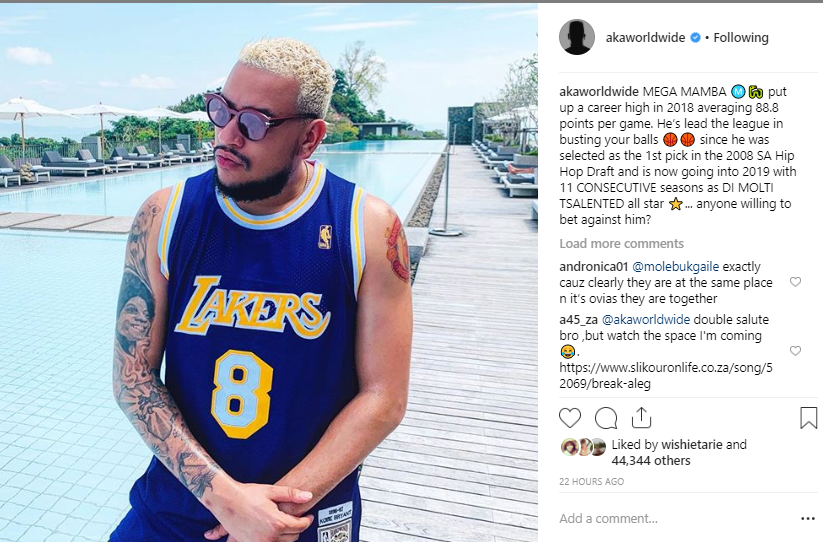Like a45_za's comment heart

click(x=795, y=350)
